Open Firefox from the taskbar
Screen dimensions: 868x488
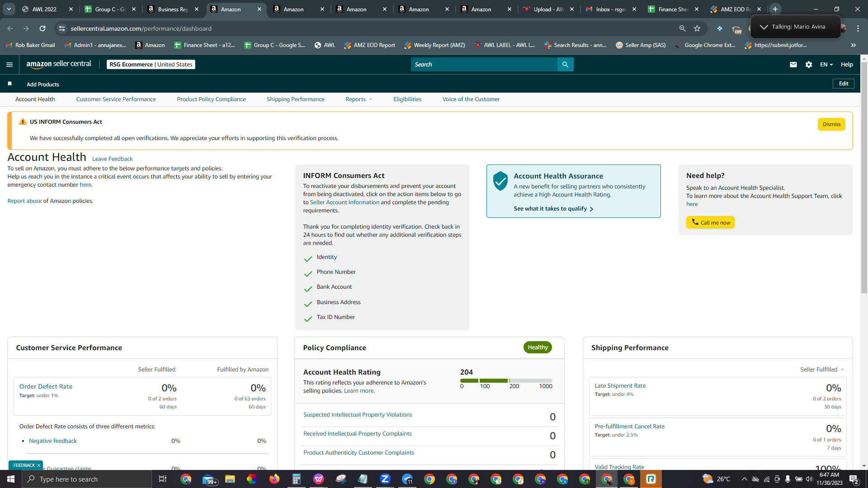(x=274, y=479)
